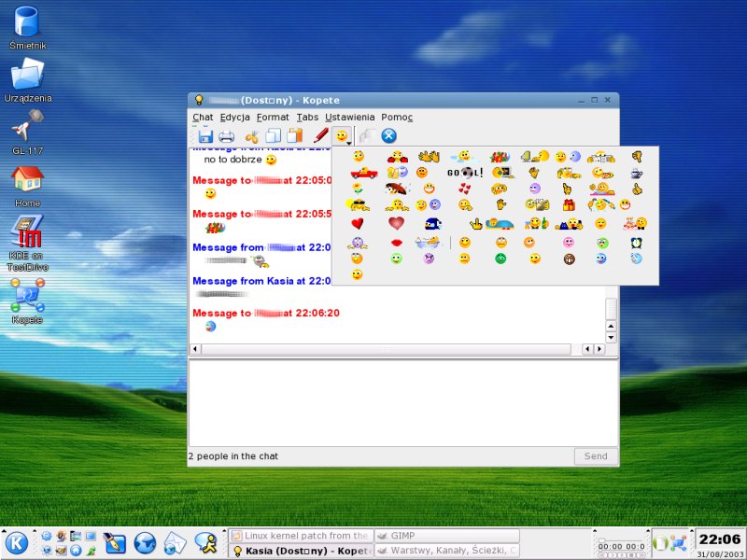Click the Copy toolbar icon
Image resolution: width=747 pixels, height=560 pixels.
(x=273, y=136)
